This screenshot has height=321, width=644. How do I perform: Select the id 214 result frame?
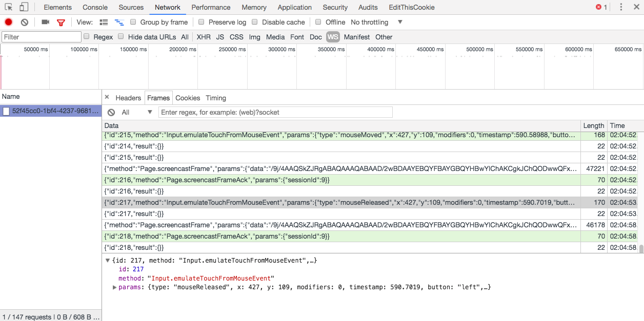pyautogui.click(x=370, y=146)
